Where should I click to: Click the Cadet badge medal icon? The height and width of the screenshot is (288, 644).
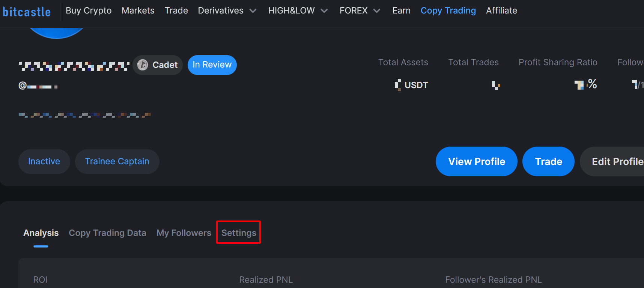143,65
